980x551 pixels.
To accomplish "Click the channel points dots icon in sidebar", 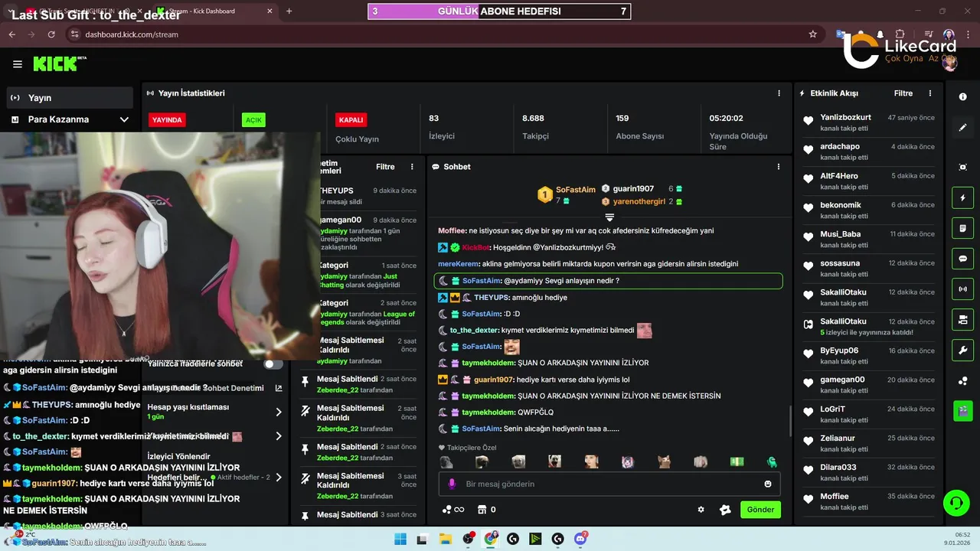I will click(x=963, y=381).
